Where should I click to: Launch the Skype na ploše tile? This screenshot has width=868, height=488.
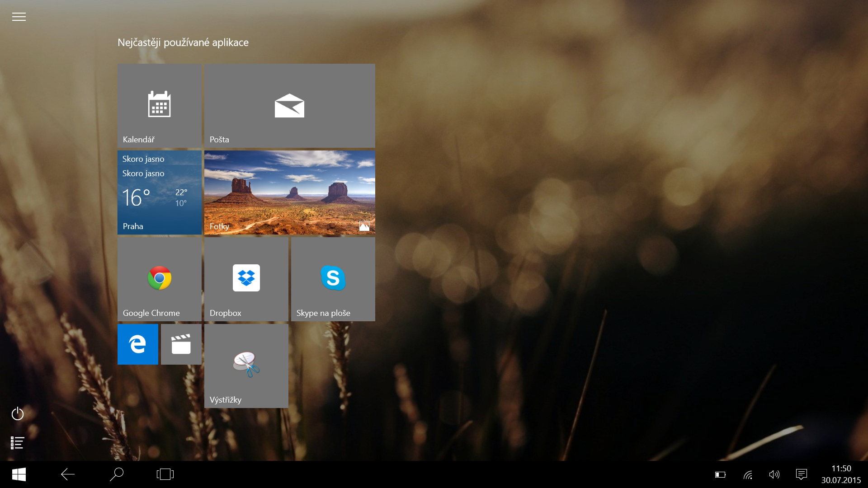point(333,279)
